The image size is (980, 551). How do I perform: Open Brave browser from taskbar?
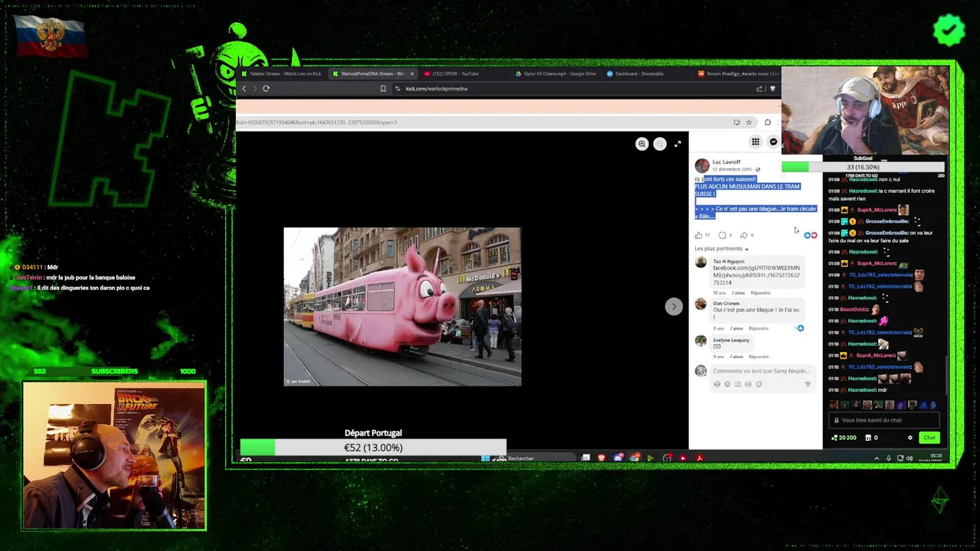click(x=601, y=458)
